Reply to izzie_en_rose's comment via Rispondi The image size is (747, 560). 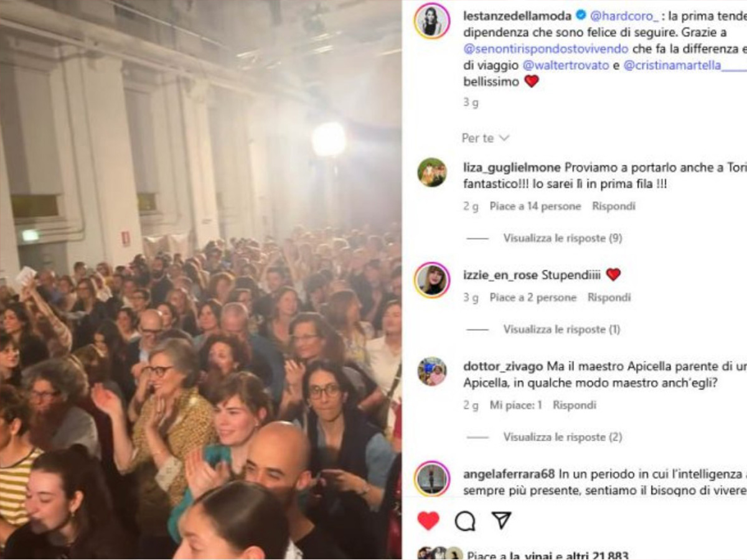609,297
